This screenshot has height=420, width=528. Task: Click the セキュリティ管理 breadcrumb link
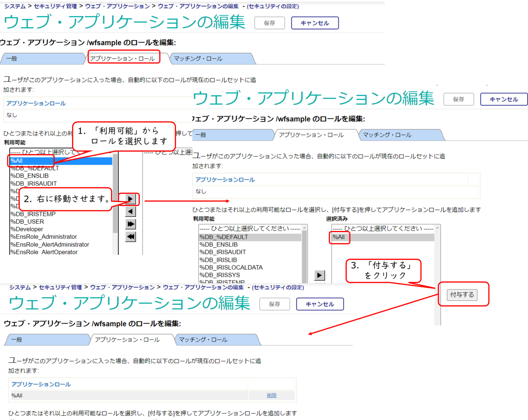[x=55, y=6]
